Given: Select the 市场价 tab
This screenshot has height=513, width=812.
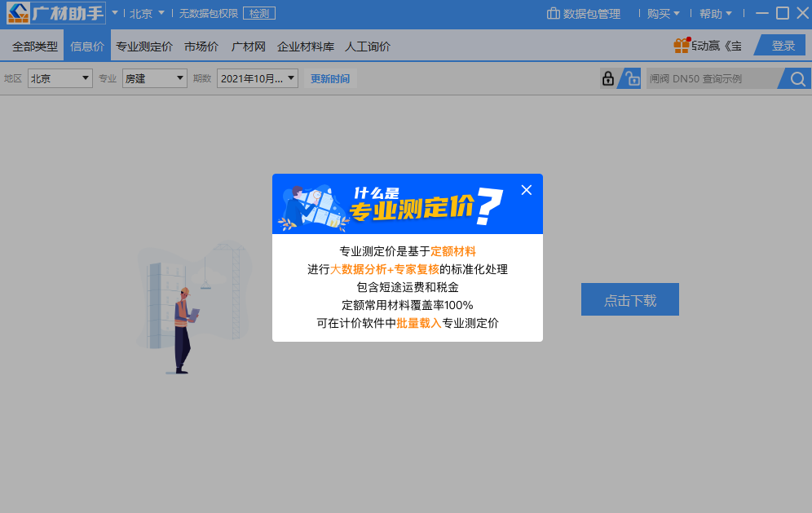Looking at the screenshot, I should (x=201, y=46).
